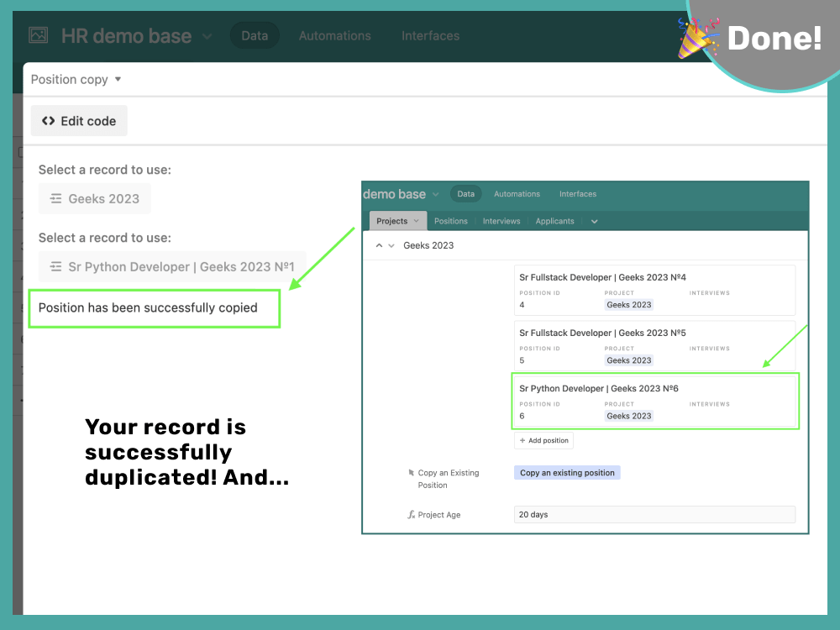Switch to the Positions table tab

pyautogui.click(x=450, y=221)
